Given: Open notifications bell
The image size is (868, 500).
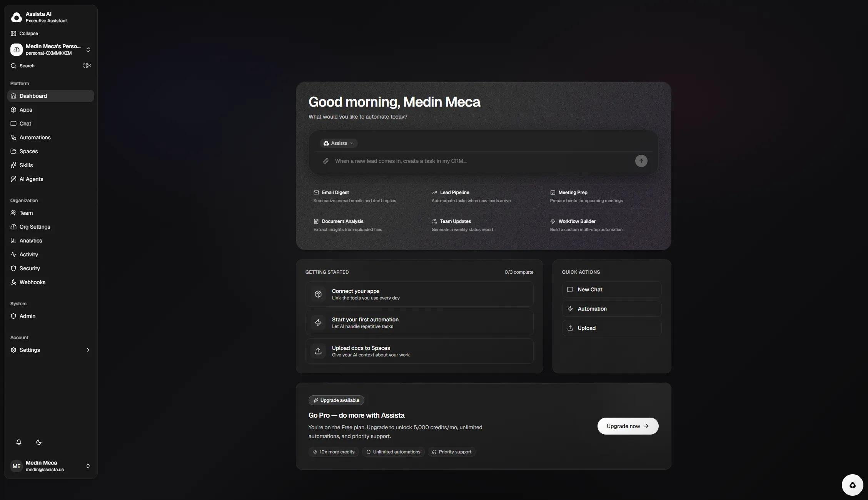Looking at the screenshot, I should point(19,442).
